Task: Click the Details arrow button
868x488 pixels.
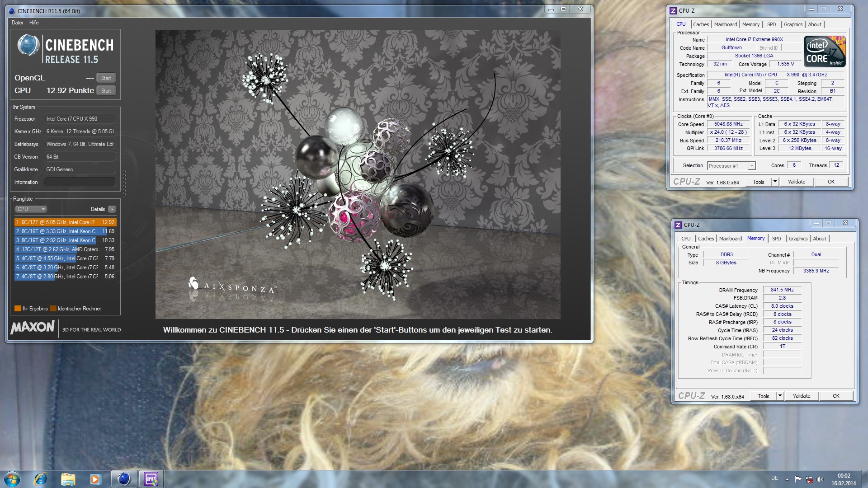Action: (112, 209)
